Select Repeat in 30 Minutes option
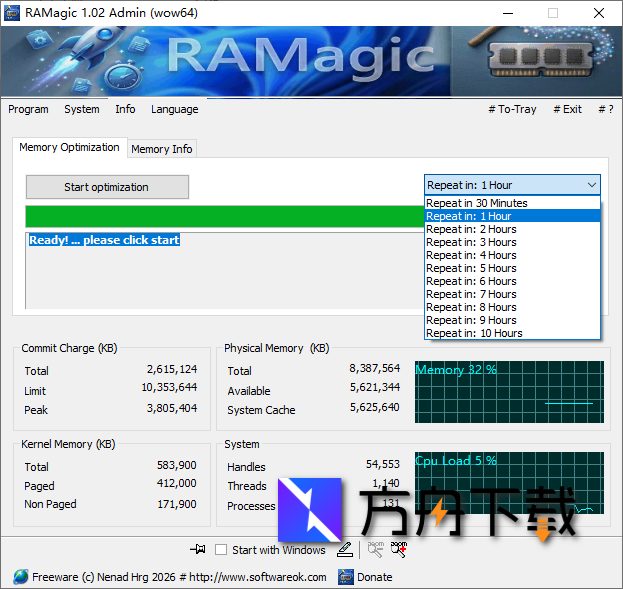Screen dimensions: 623x589 [x=512, y=203]
